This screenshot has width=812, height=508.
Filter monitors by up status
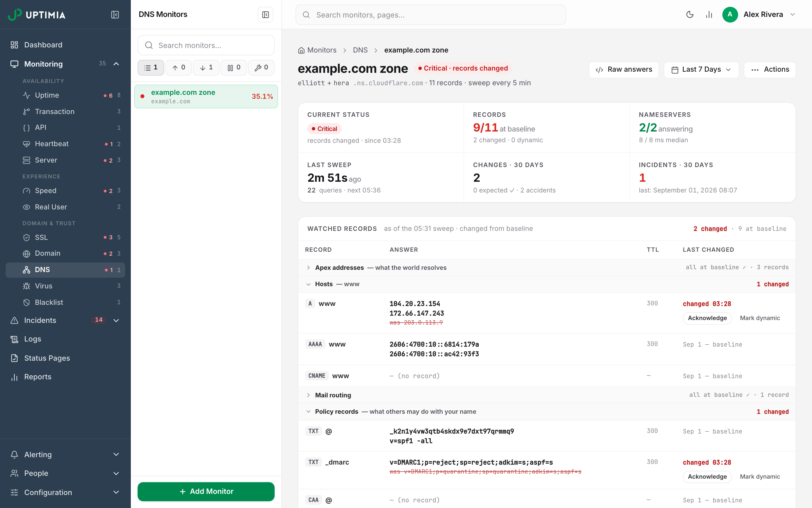178,68
